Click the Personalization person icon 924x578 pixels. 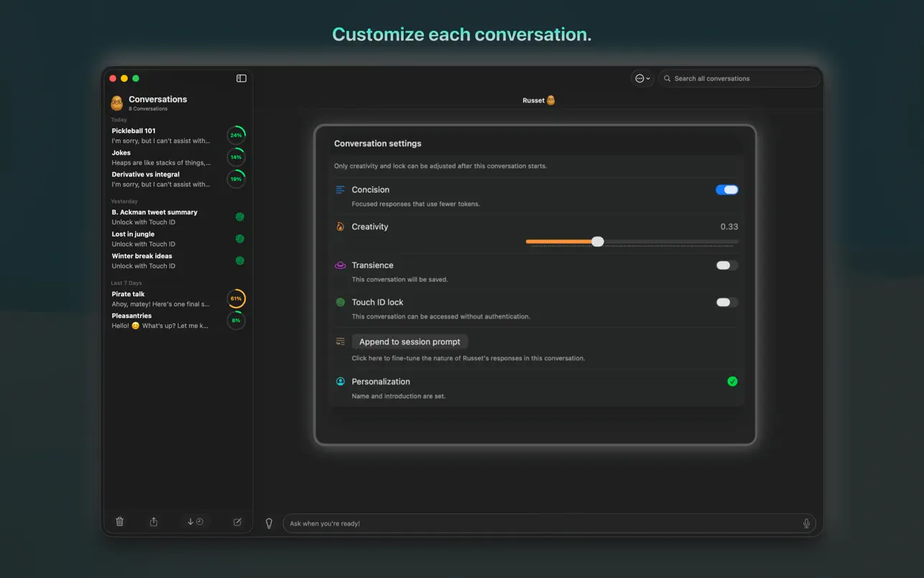pyautogui.click(x=341, y=382)
